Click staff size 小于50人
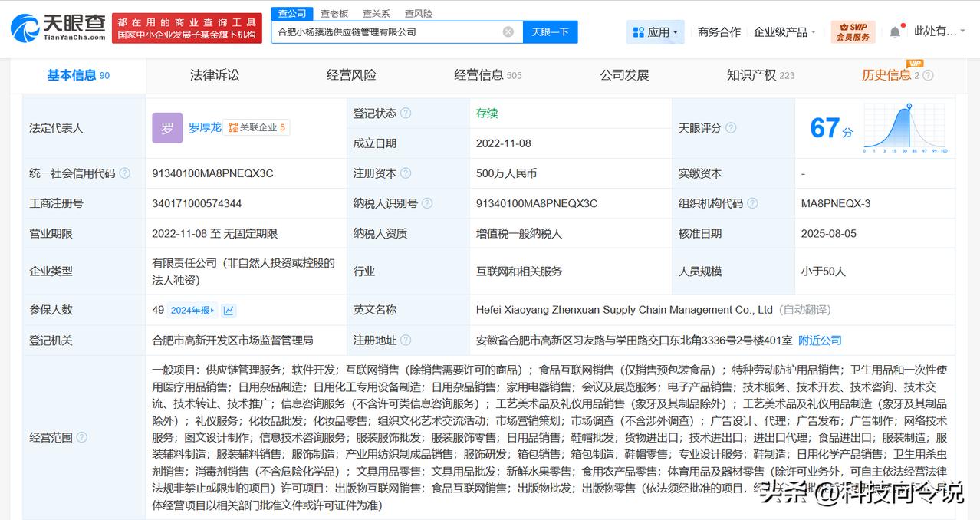This screenshot has width=980, height=520. click(x=823, y=271)
